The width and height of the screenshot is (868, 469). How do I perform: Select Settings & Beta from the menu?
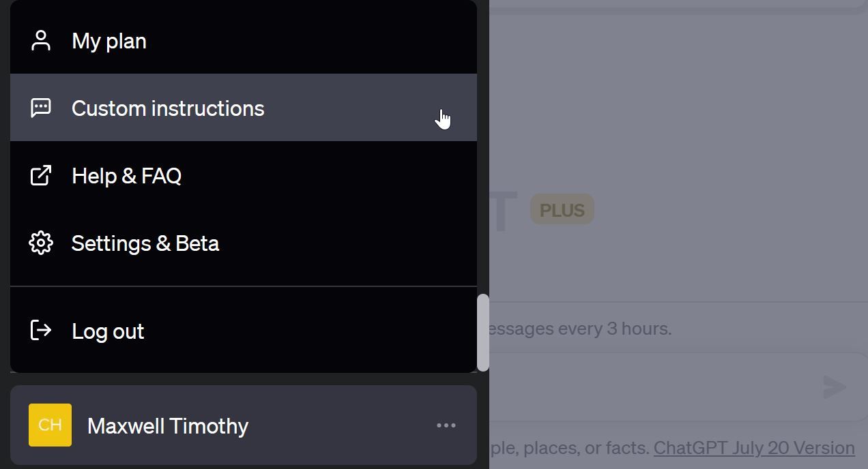click(x=145, y=243)
